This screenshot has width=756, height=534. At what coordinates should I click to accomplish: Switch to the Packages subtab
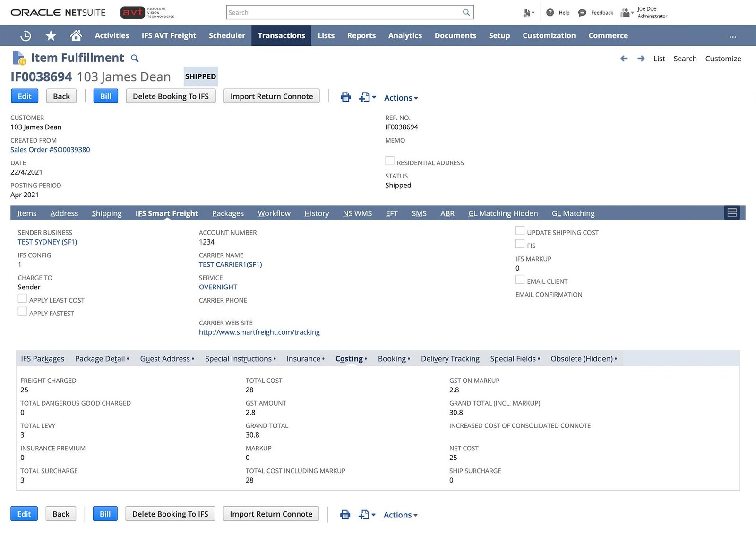(x=228, y=213)
